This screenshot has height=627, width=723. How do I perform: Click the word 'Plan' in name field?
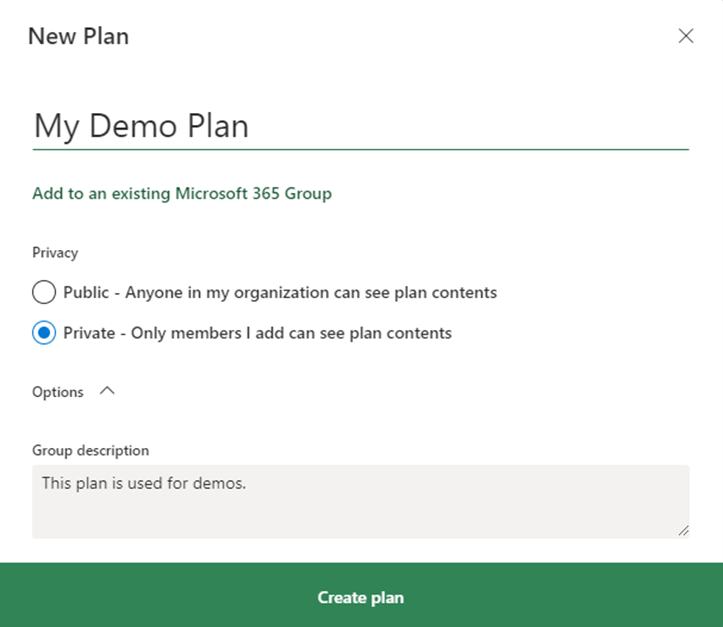click(218, 126)
